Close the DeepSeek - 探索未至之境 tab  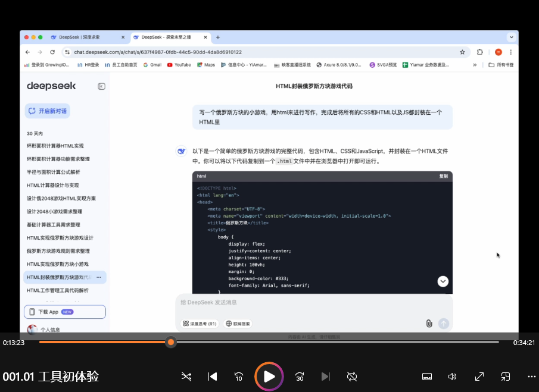pos(205,37)
